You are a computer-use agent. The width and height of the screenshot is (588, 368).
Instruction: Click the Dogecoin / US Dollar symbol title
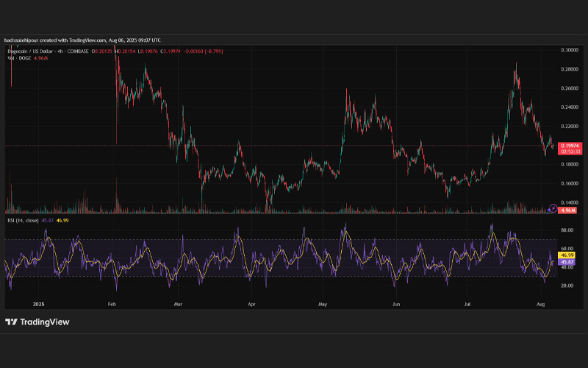pyautogui.click(x=32, y=51)
